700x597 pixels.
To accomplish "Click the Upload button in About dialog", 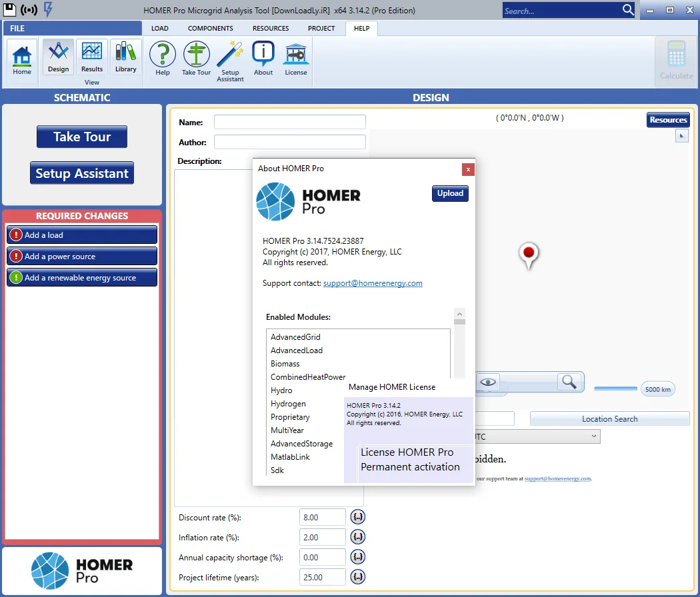I will (450, 193).
